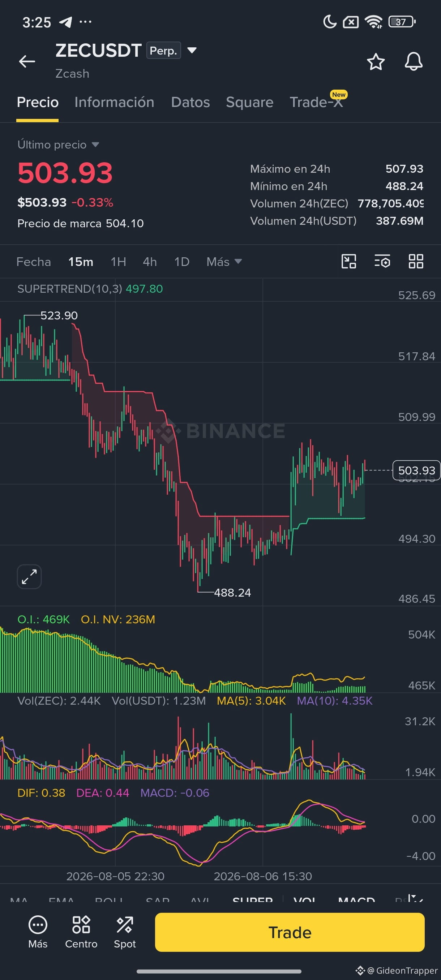Tap the MA(5): 3.04K label

(x=251, y=701)
